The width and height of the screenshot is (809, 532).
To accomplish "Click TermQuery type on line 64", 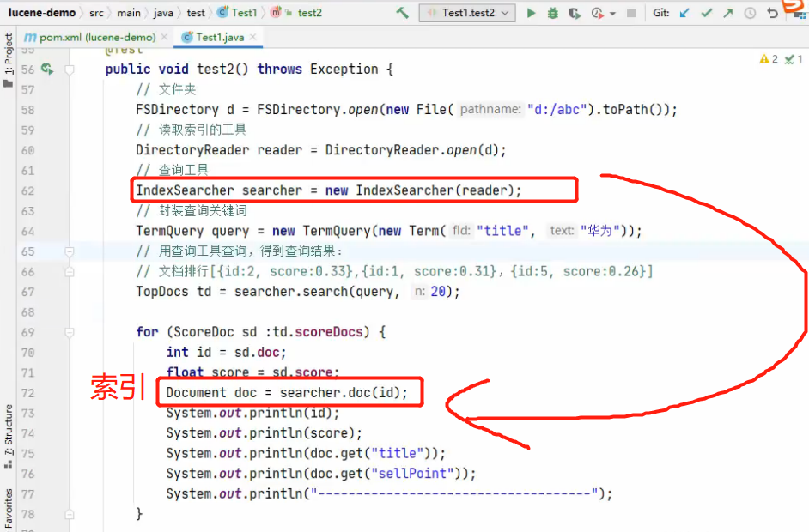I will (x=170, y=231).
